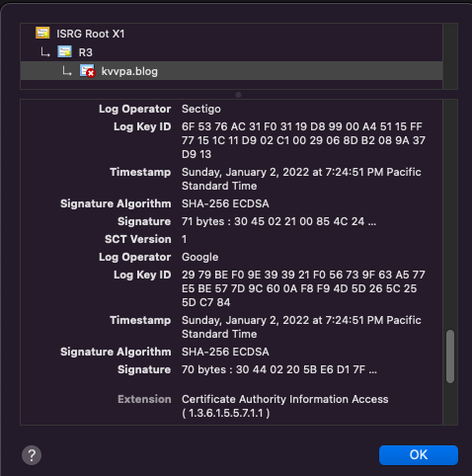Click the tree arrow beside kvvpa.blog

click(67, 71)
